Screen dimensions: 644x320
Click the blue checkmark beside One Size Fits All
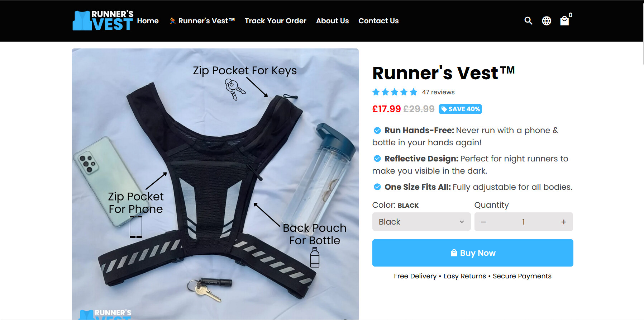tap(377, 187)
